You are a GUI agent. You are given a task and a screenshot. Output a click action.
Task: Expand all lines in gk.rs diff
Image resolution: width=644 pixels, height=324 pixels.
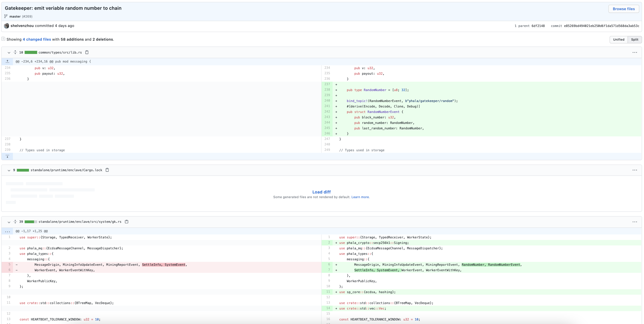click(15, 222)
